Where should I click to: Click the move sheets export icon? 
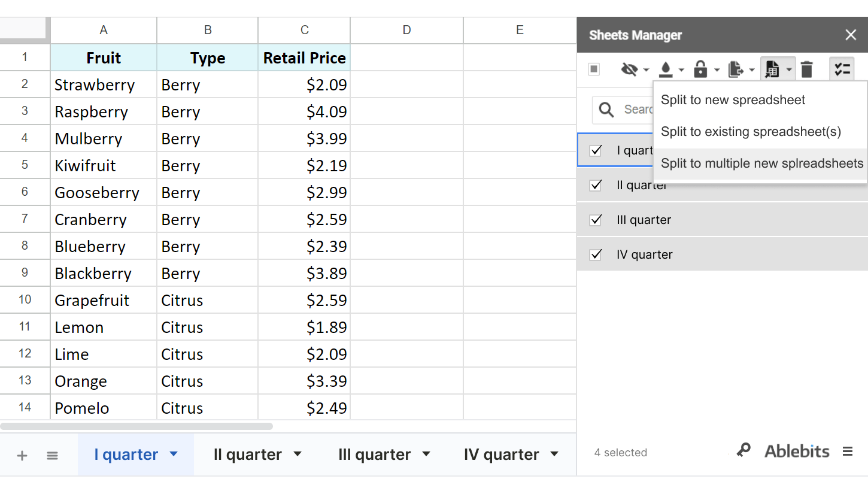(736, 70)
